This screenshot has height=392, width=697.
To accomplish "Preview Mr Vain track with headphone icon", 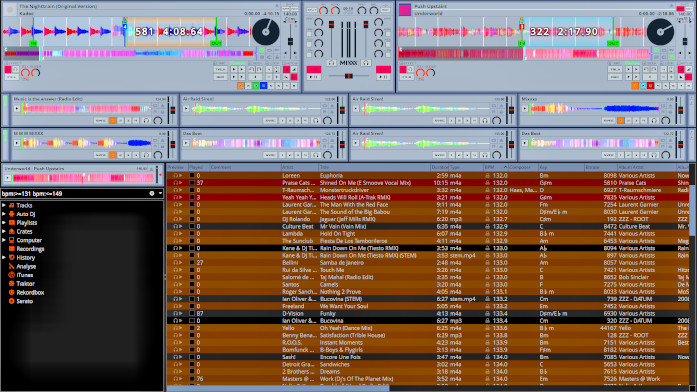I will coord(177,226).
